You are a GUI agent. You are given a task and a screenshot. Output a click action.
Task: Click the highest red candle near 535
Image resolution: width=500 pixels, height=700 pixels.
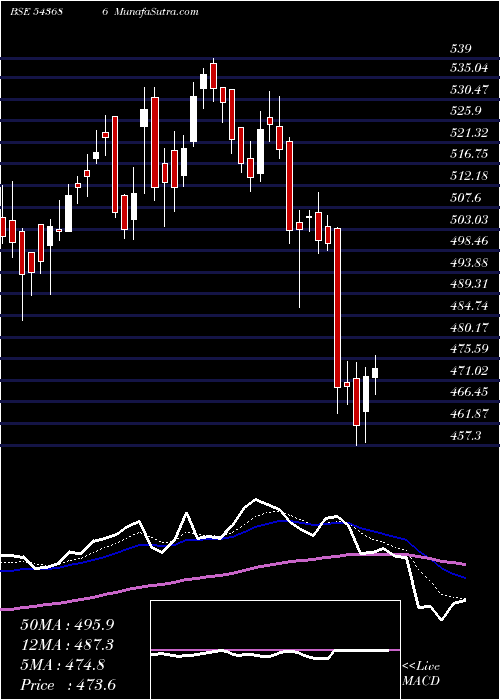pos(213,76)
